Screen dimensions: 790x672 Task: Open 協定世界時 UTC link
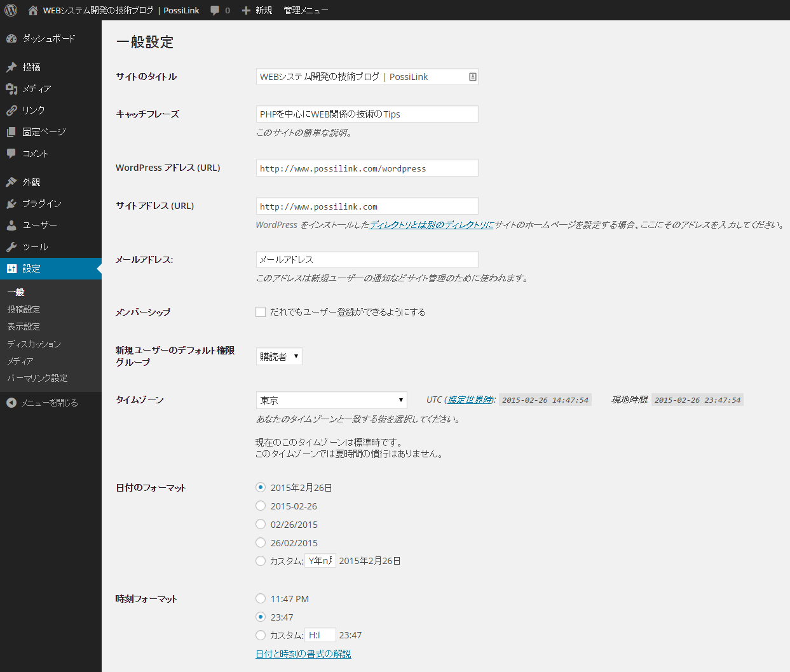[x=470, y=400]
